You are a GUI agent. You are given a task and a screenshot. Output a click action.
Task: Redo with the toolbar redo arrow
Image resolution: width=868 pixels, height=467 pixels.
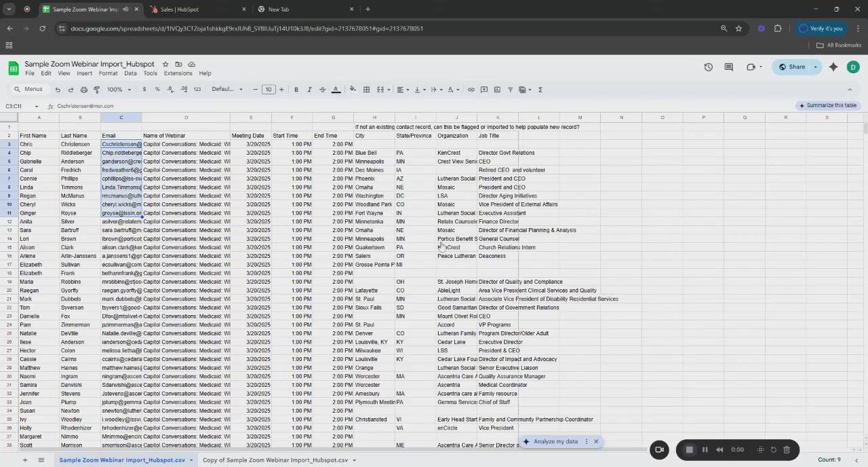(71, 90)
